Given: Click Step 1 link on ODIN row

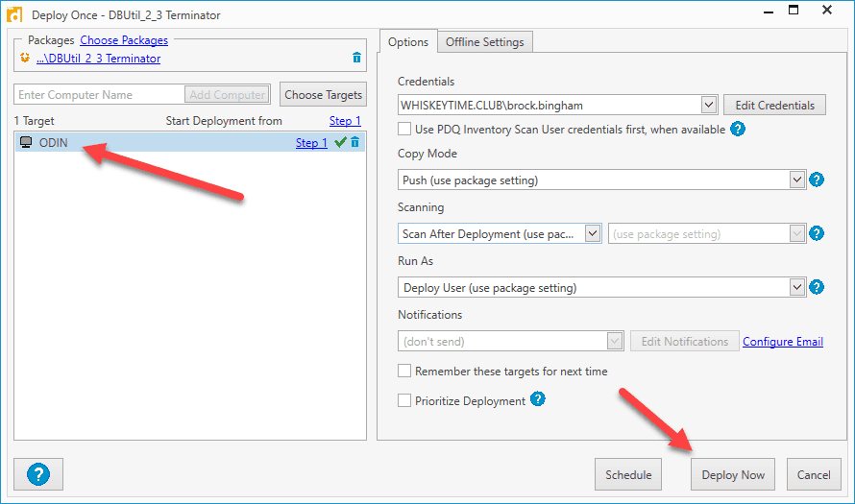Looking at the screenshot, I should point(311,143).
